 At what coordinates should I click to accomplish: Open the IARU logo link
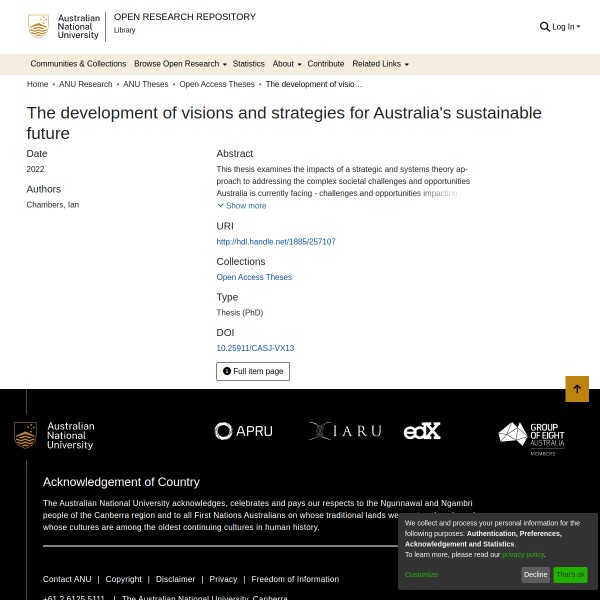(345, 431)
